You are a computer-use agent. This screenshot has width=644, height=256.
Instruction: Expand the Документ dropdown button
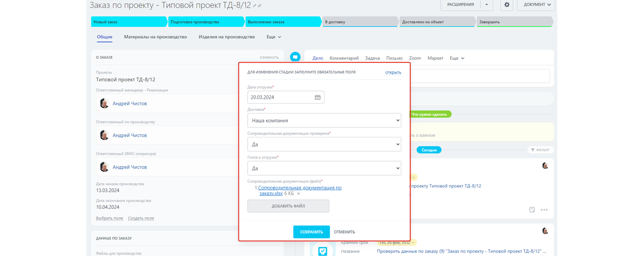(536, 5)
